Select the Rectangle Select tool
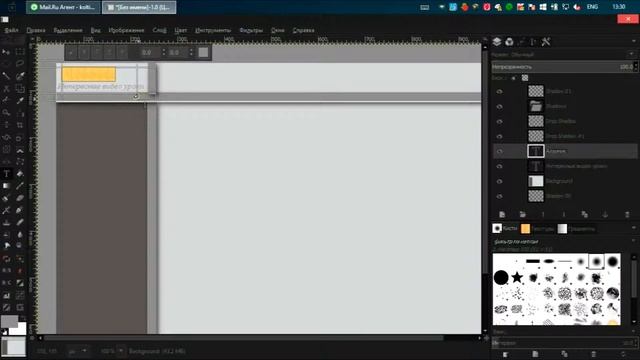Image resolution: width=640 pixels, height=360 pixels. (20, 51)
